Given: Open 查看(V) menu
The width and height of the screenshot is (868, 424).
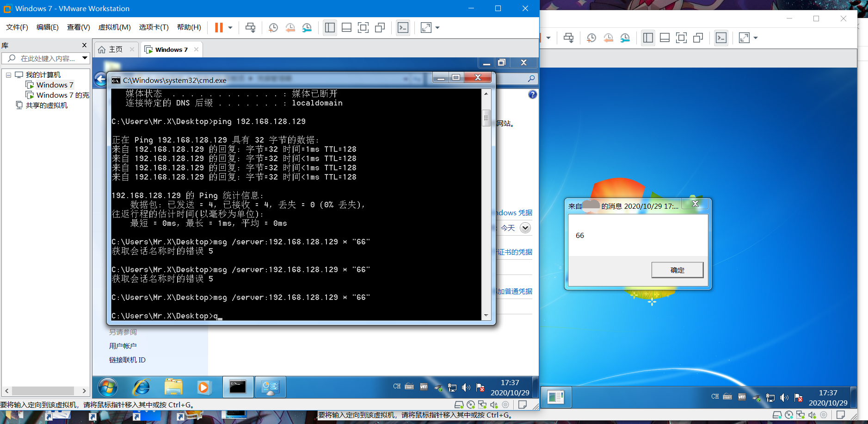Looking at the screenshot, I should click(79, 27).
